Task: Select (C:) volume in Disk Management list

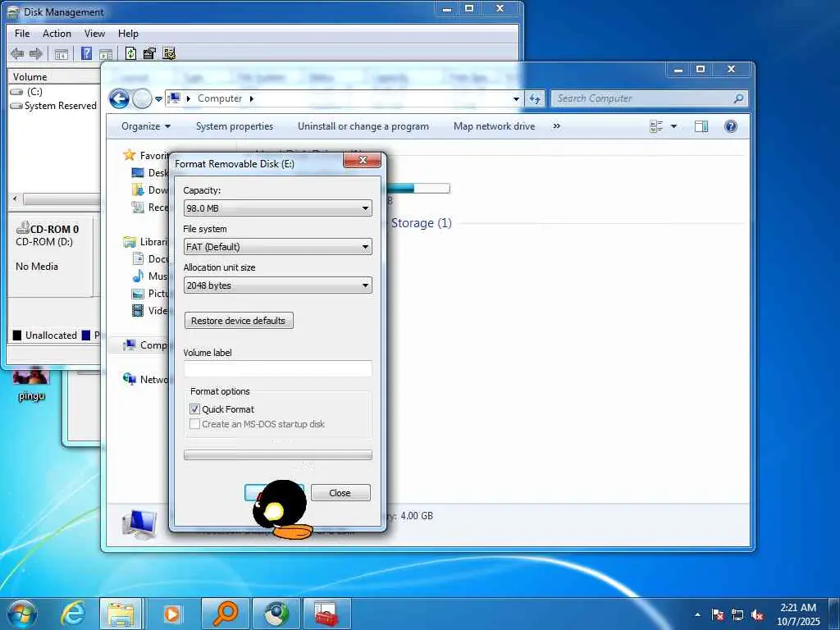Action: pos(34,92)
